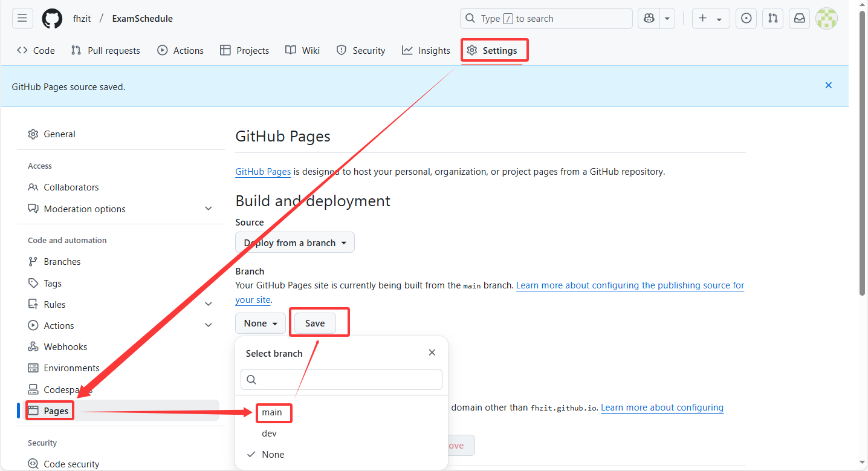The image size is (868, 471).
Task: Expand the Rules sidebar section
Action: [x=209, y=304]
